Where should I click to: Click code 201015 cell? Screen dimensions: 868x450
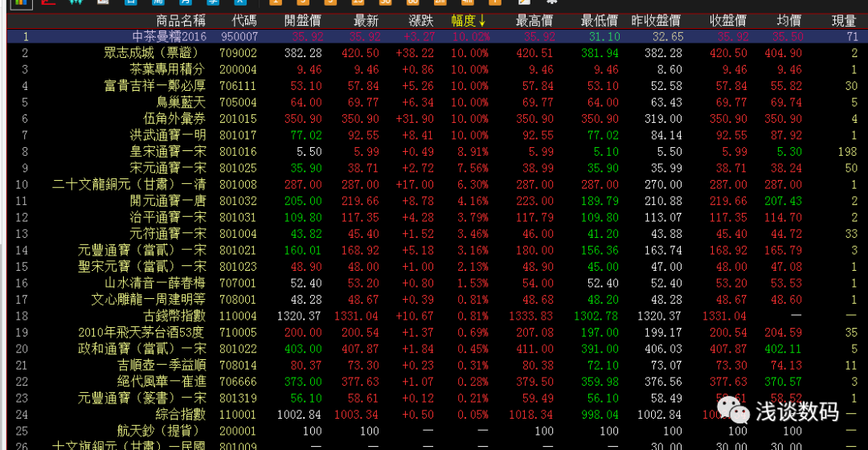(238, 119)
